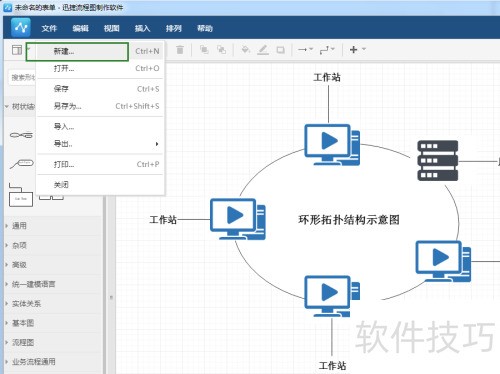Toggle the sidebar panel layout icon
Image resolution: width=500 pixels, height=374 pixels.
point(17,50)
